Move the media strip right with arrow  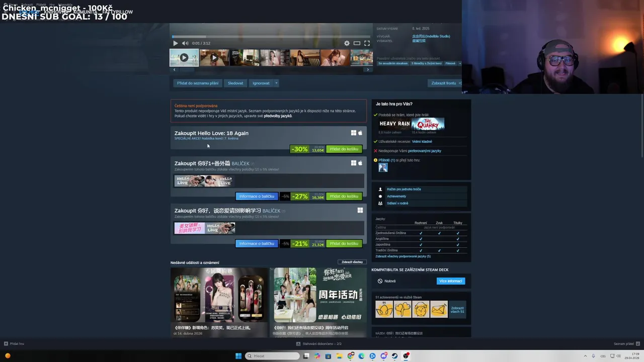tap(368, 69)
